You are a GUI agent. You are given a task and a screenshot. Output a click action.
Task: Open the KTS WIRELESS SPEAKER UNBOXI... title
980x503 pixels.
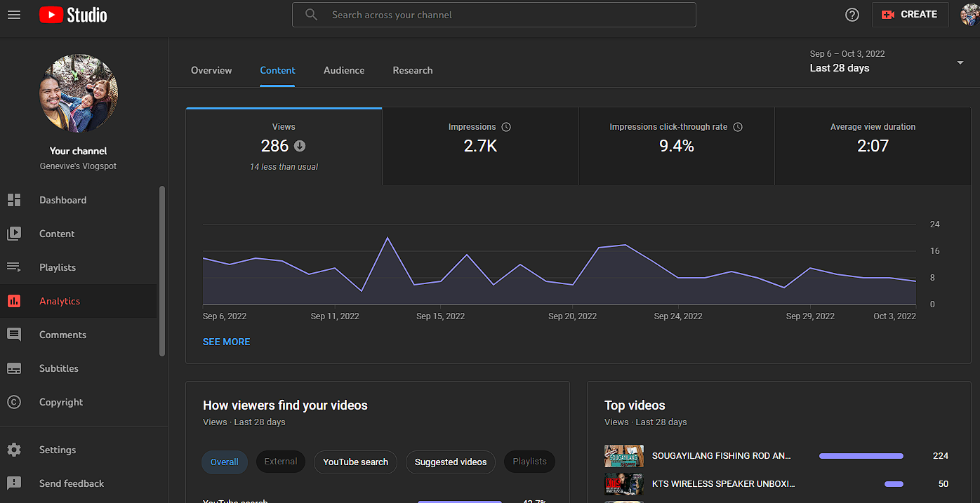(723, 483)
